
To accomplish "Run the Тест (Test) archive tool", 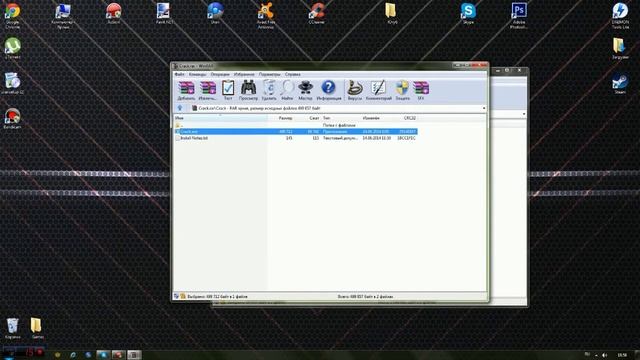I will (228, 90).
